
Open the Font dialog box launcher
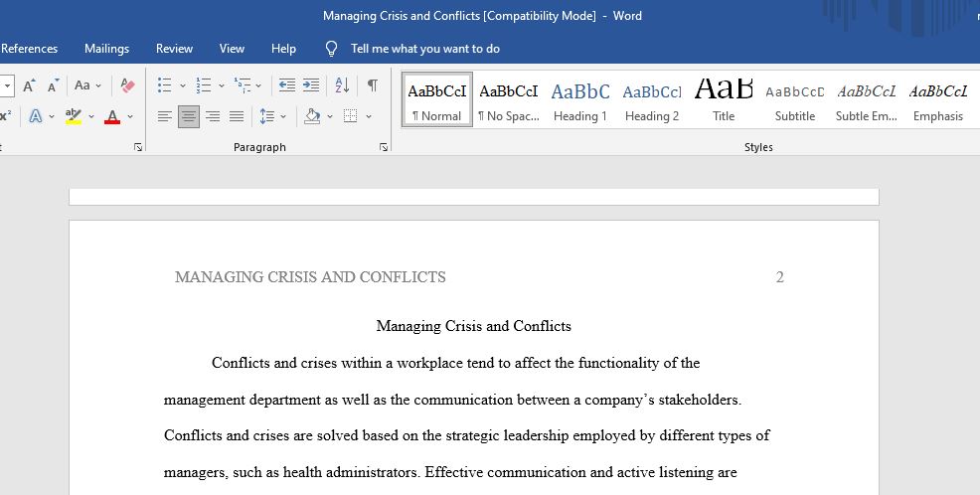(x=138, y=147)
